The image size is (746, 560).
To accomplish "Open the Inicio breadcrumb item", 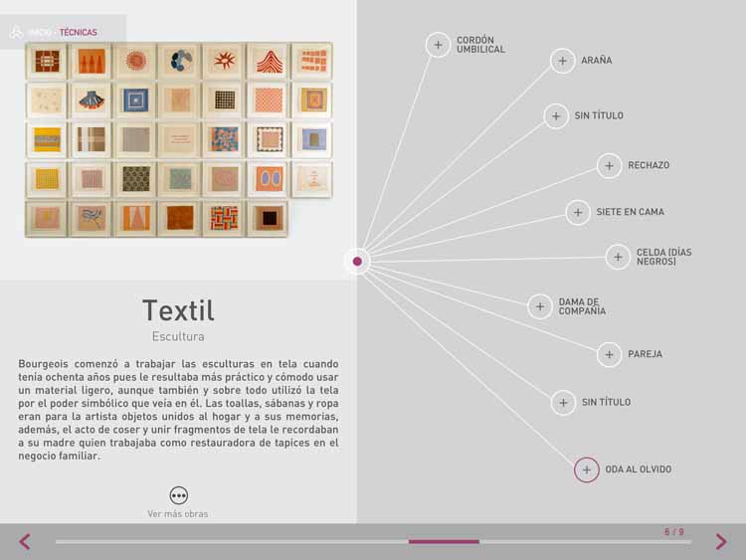I will tap(40, 33).
